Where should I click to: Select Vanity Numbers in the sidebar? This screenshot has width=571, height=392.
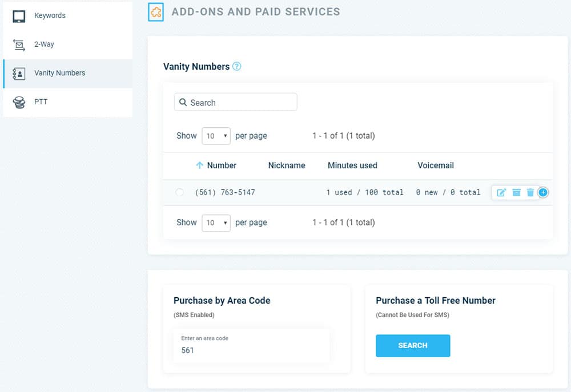pyautogui.click(x=59, y=73)
